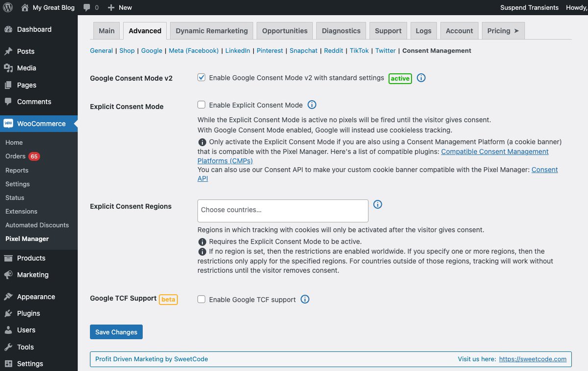The width and height of the screenshot is (588, 371).
Task: Open the Meta (Facebook) subsection link
Action: pyautogui.click(x=194, y=50)
